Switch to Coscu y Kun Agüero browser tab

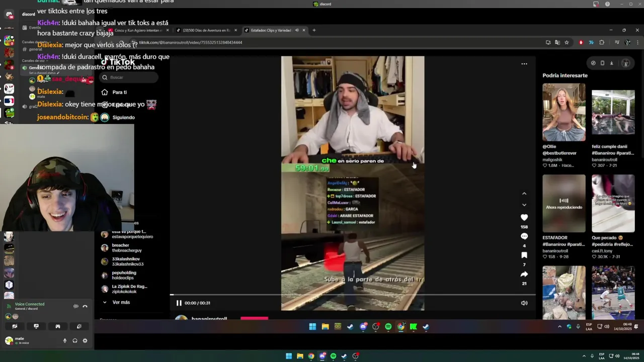pyautogui.click(x=138, y=30)
